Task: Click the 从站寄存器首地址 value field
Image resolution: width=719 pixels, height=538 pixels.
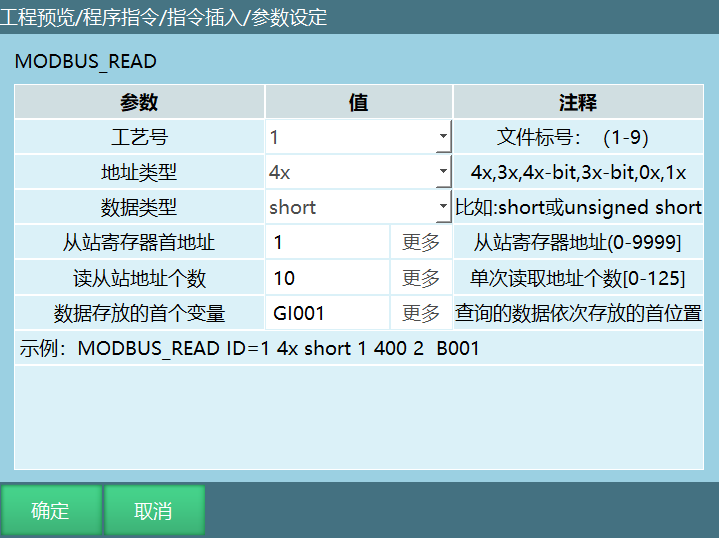Action: (328, 243)
